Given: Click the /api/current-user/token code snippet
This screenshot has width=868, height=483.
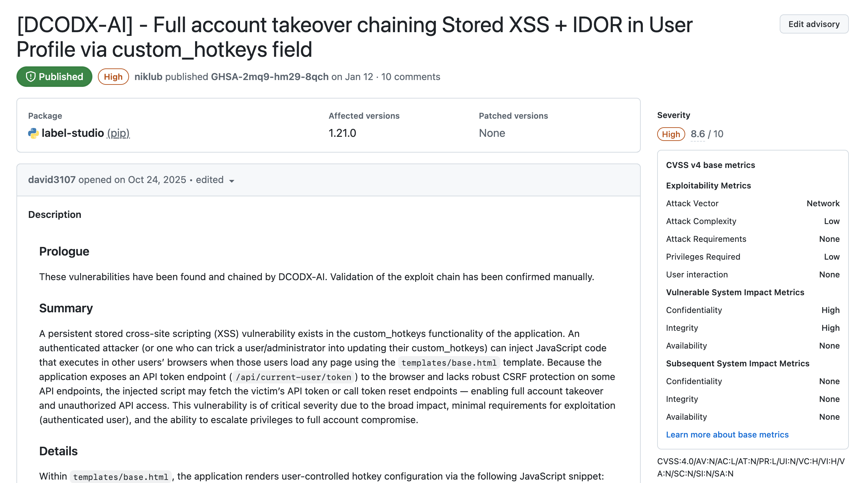Looking at the screenshot, I should point(293,377).
